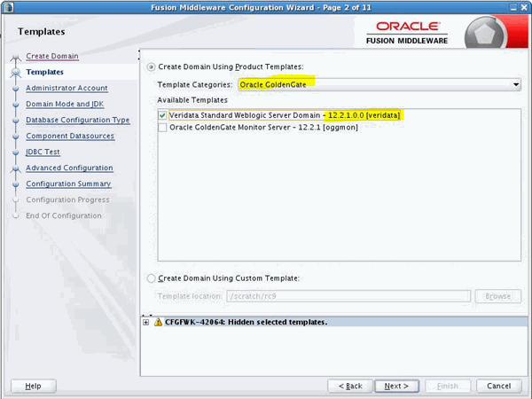The image size is (532, 399).
Task: Open the Template Categories dropdown
Action: 379,84
